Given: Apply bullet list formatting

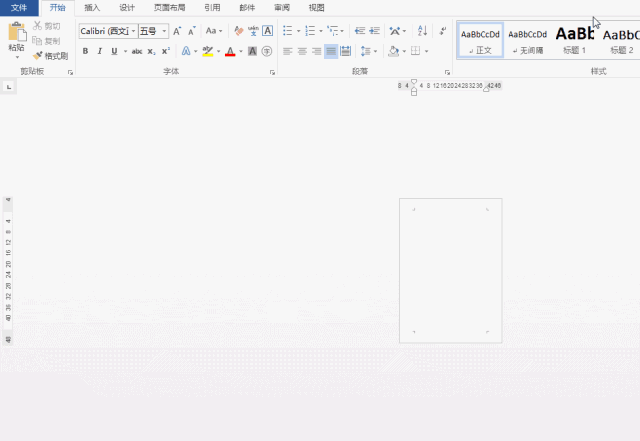Looking at the screenshot, I should [x=288, y=31].
